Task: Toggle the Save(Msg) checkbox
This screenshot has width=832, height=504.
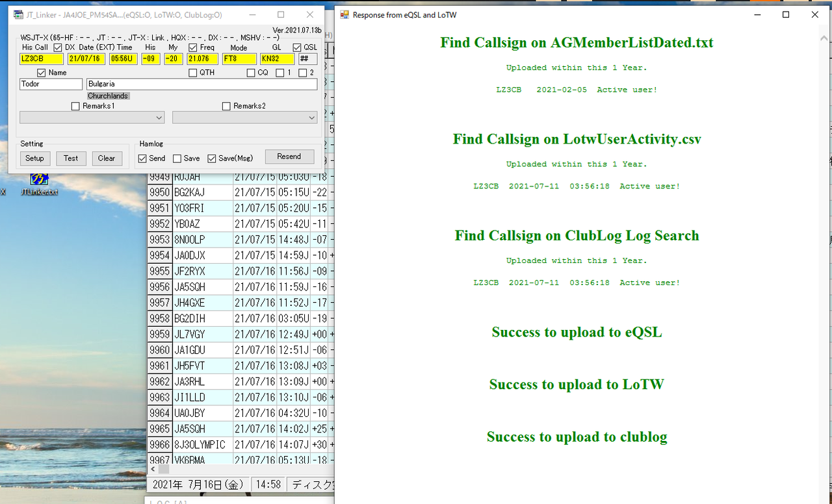Action: pyautogui.click(x=212, y=158)
